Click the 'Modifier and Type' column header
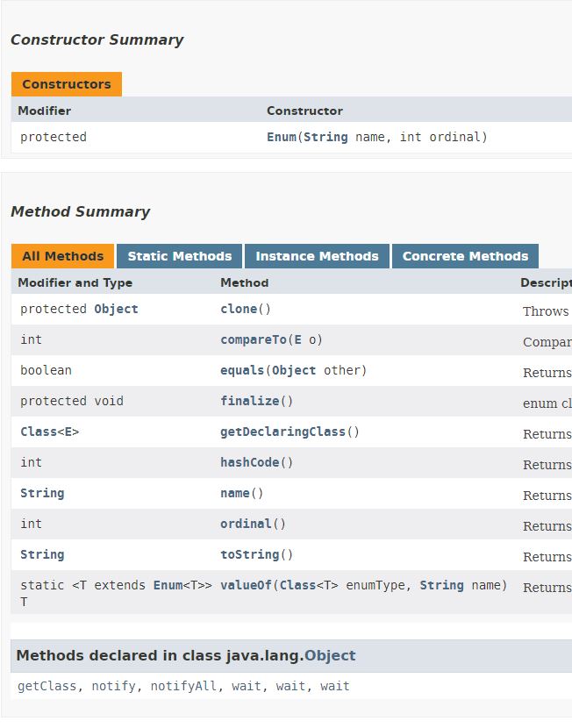This screenshot has height=728, width=572. tap(75, 282)
